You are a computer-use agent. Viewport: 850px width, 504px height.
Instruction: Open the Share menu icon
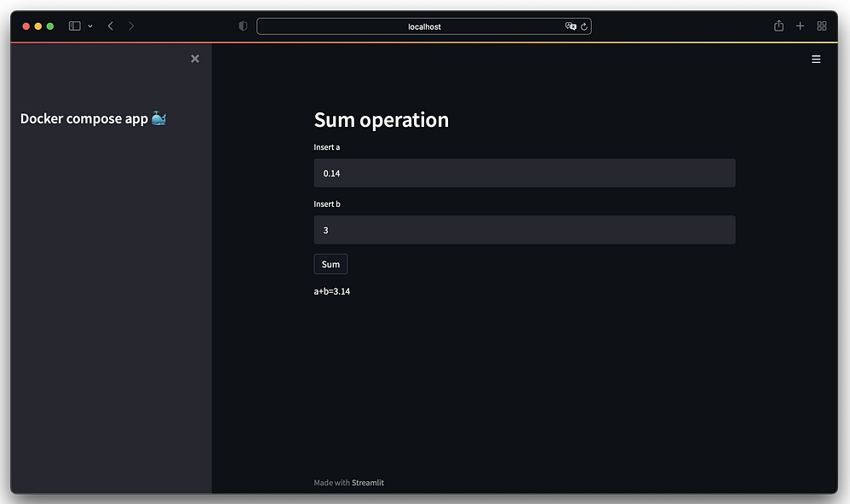778,26
